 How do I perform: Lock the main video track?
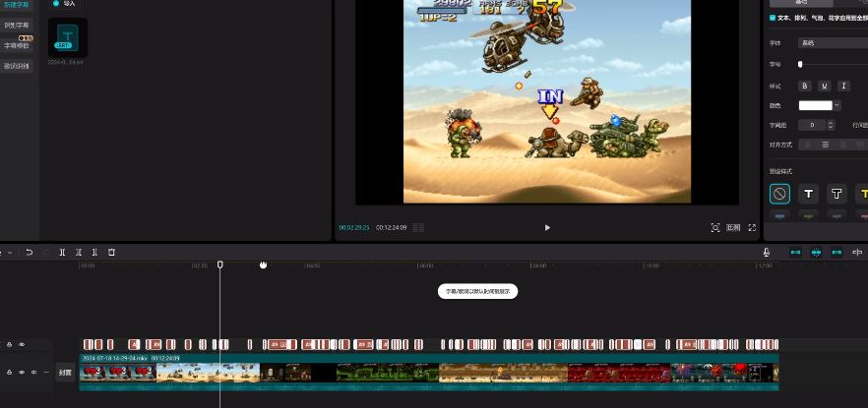[x=10, y=373]
